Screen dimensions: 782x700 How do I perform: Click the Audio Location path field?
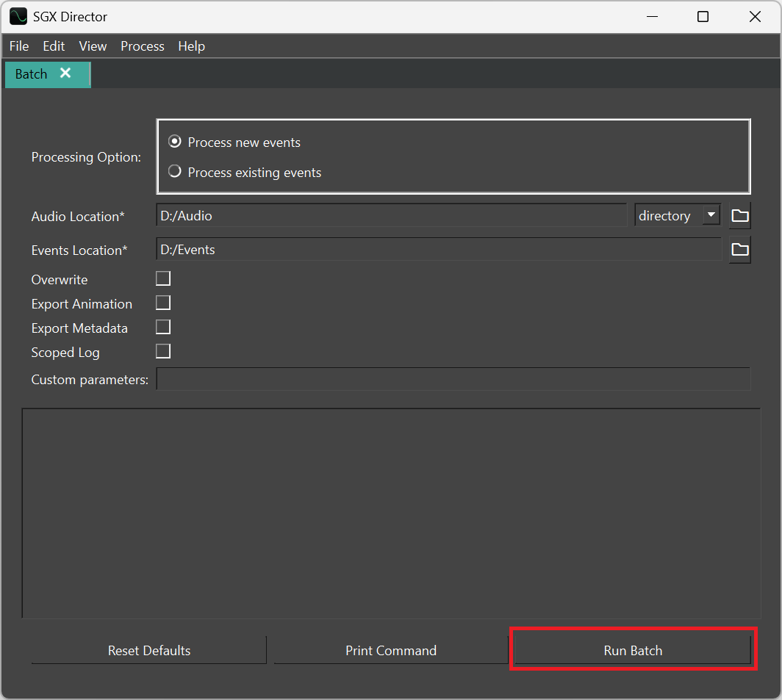click(392, 215)
